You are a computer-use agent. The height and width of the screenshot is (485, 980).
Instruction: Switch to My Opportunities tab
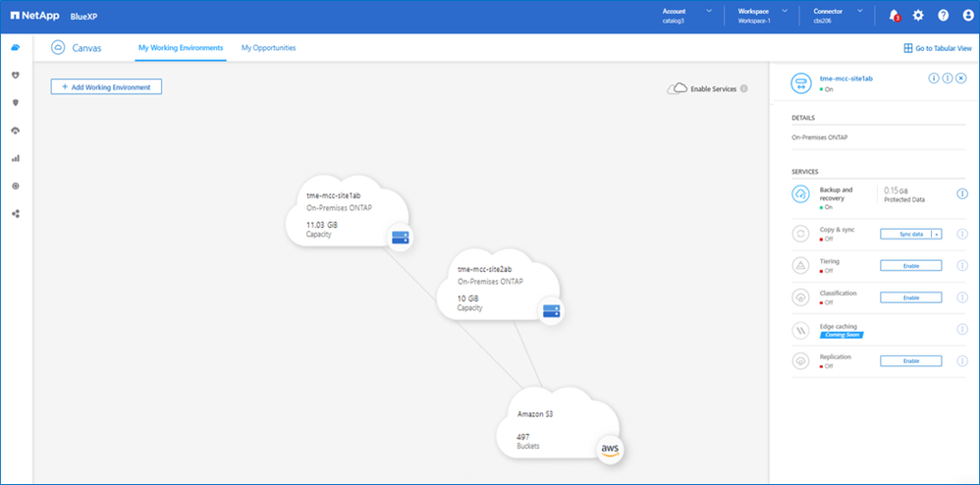269,47
